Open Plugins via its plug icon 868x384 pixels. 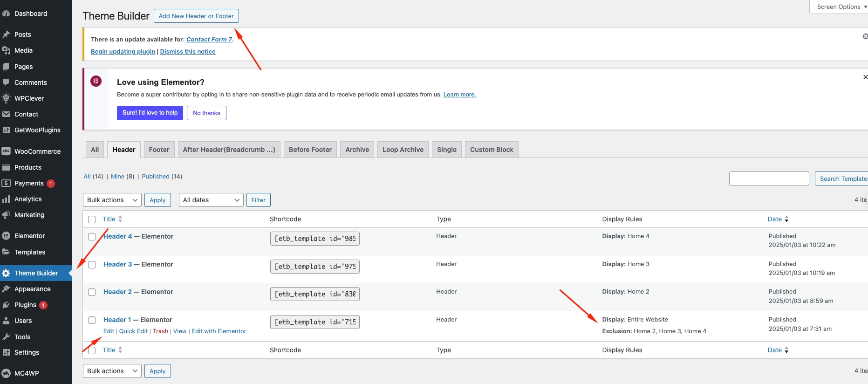[x=6, y=305]
